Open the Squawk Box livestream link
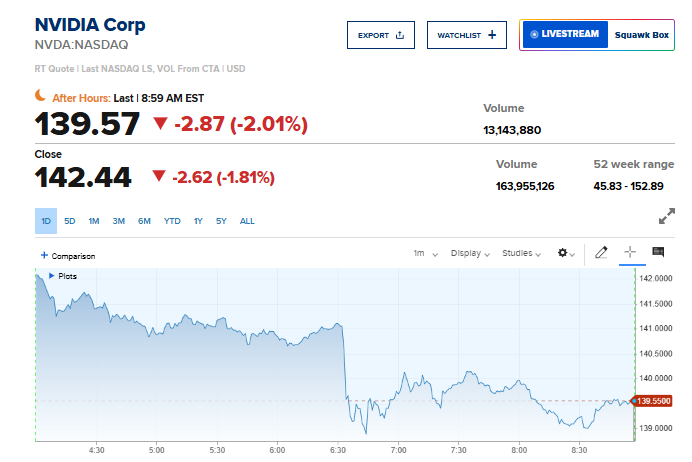The width and height of the screenshot is (692, 462). [x=641, y=35]
